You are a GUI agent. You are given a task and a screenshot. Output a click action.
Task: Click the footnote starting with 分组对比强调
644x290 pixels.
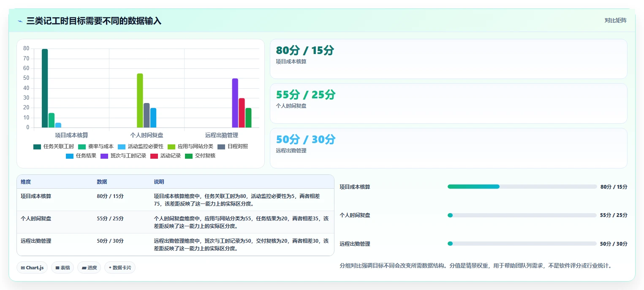(x=476, y=266)
